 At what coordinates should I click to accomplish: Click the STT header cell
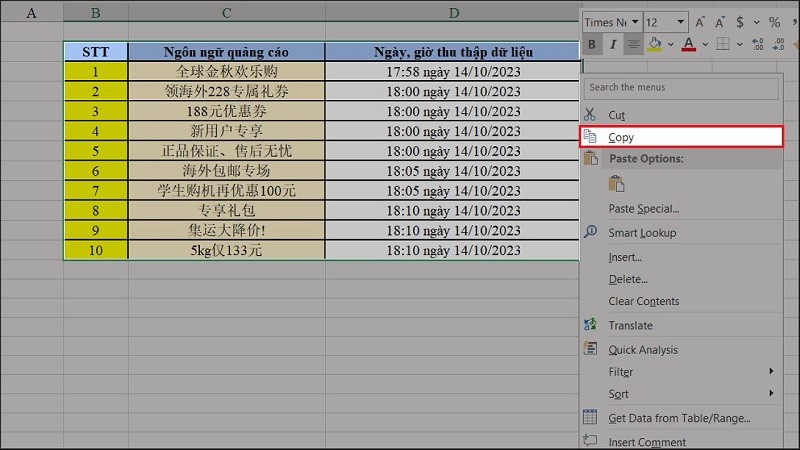pos(95,52)
